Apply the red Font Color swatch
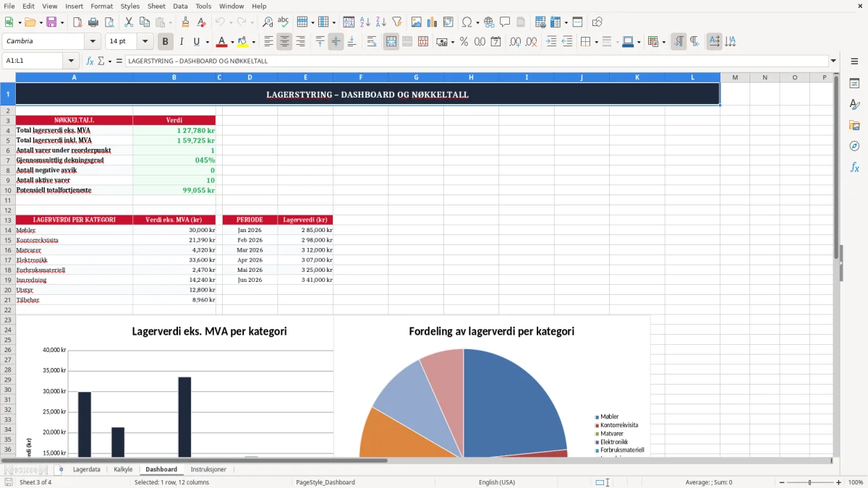This screenshot has width=868, height=488. [222, 42]
